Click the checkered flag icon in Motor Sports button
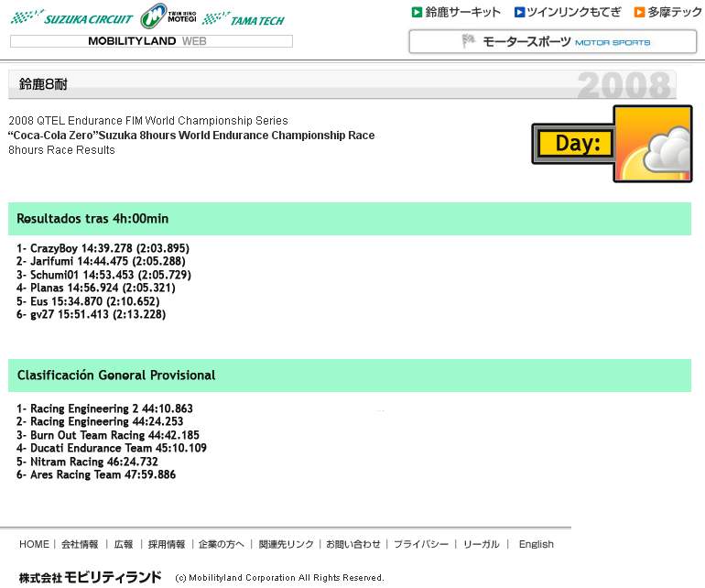This screenshot has width=705, height=588. 468,41
